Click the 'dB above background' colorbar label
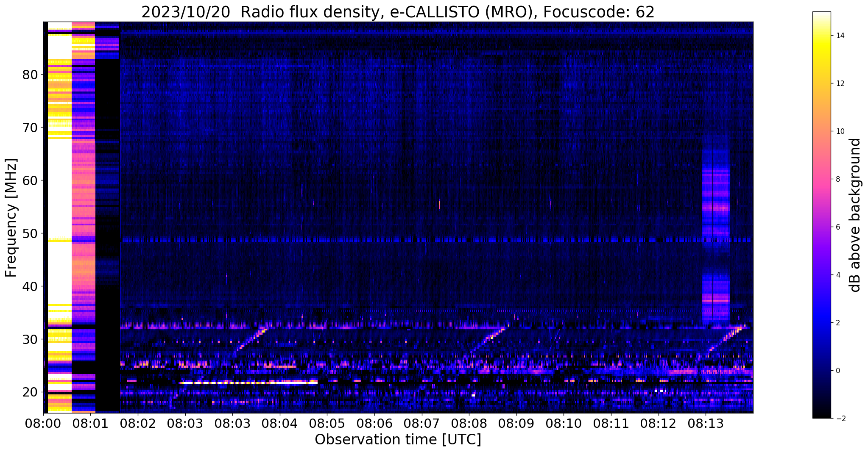 click(x=855, y=215)
